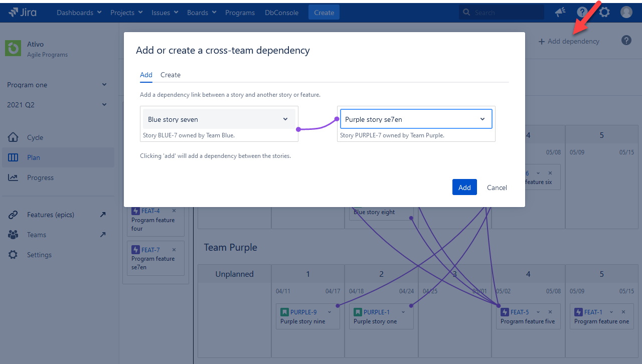
Task: Open the feedback megaphone icon
Action: 560,12
